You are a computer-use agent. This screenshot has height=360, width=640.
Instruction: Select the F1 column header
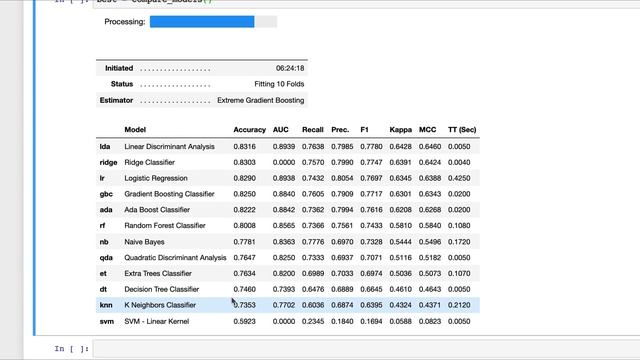coord(364,130)
